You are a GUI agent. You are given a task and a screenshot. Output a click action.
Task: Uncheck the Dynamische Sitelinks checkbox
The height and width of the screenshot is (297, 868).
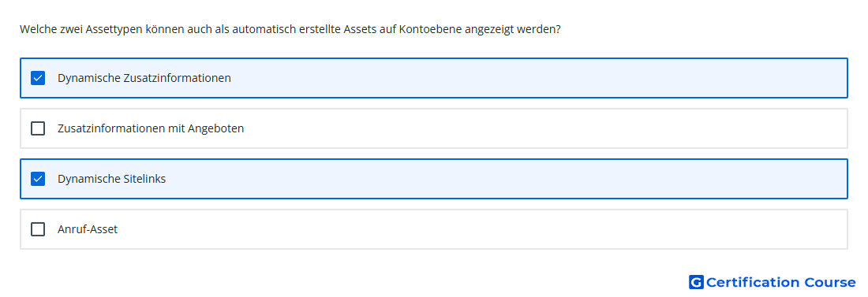38,179
